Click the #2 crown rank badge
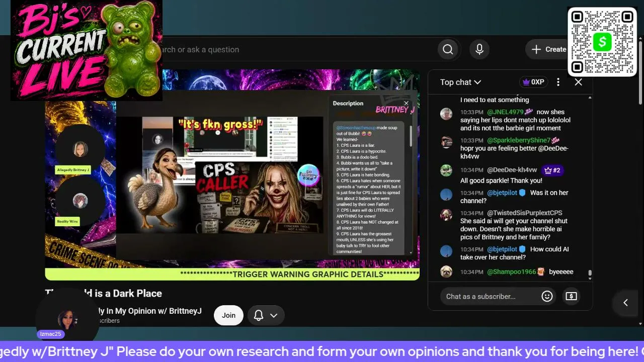 [x=552, y=170]
